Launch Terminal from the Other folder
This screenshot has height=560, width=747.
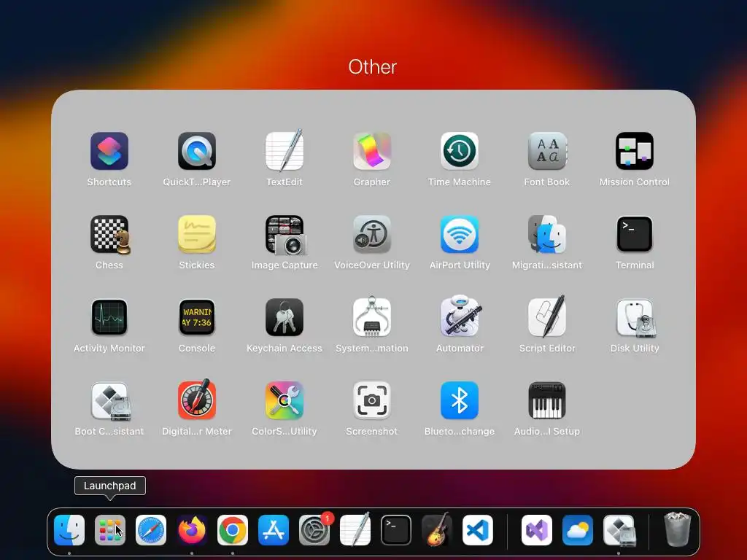[635, 234]
